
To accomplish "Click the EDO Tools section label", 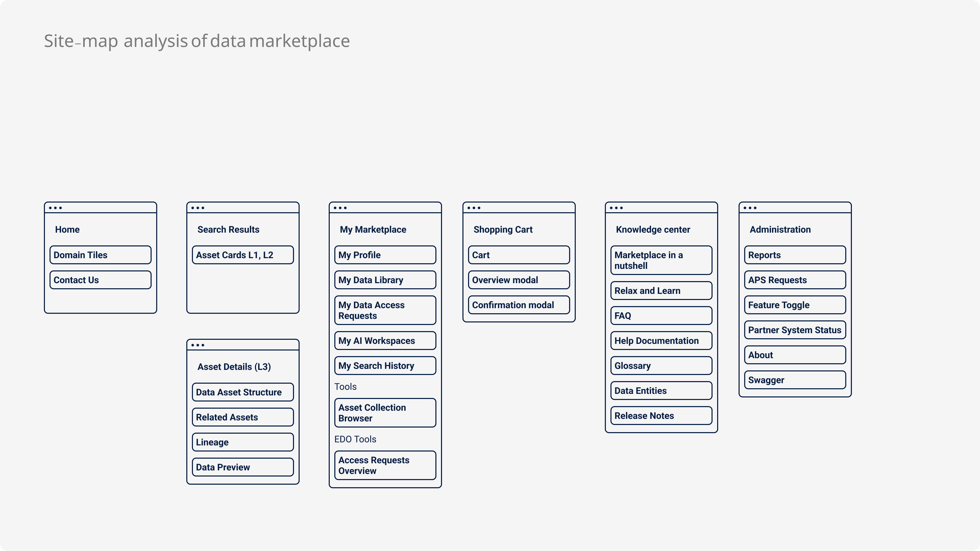I will (355, 439).
